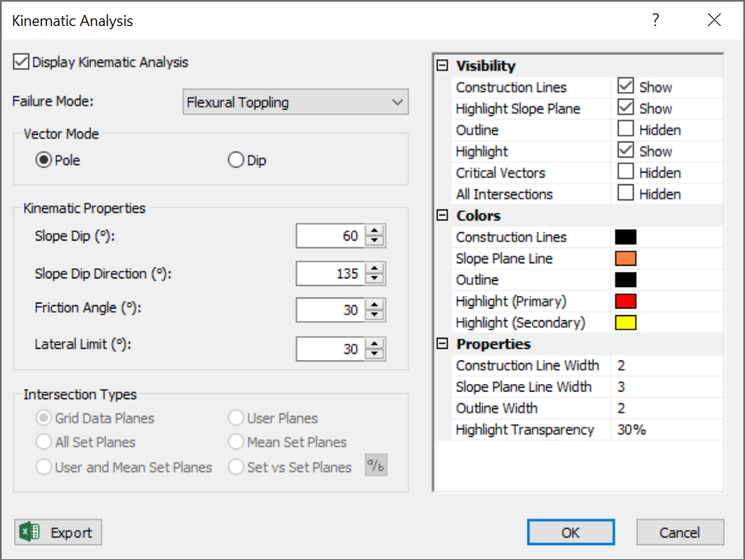Collapse the Visibility section
Screen dimensions: 745x560
point(441,65)
